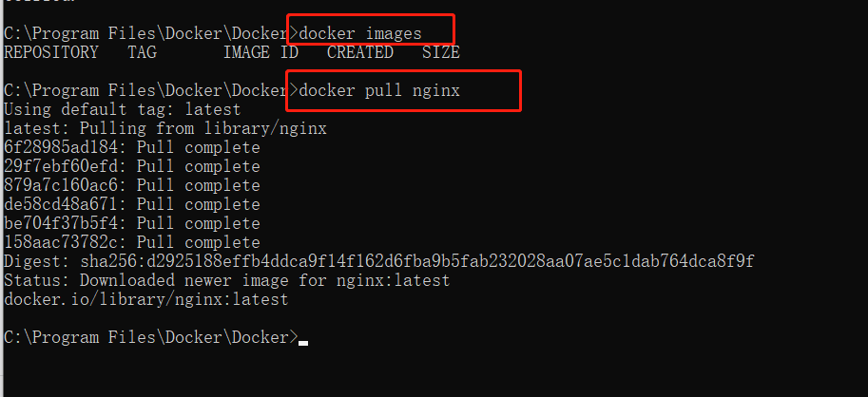The height and width of the screenshot is (397, 868).
Task: Click layer ID 158aac73782c
Action: coord(61,242)
